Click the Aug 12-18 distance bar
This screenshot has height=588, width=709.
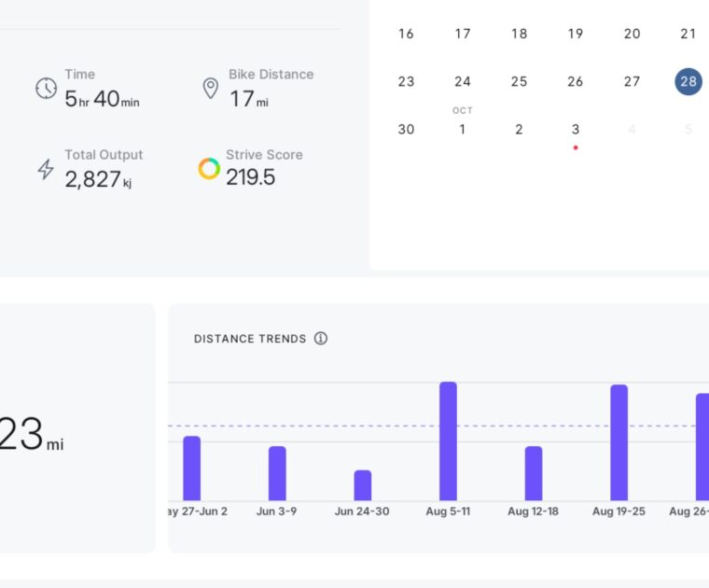534,473
